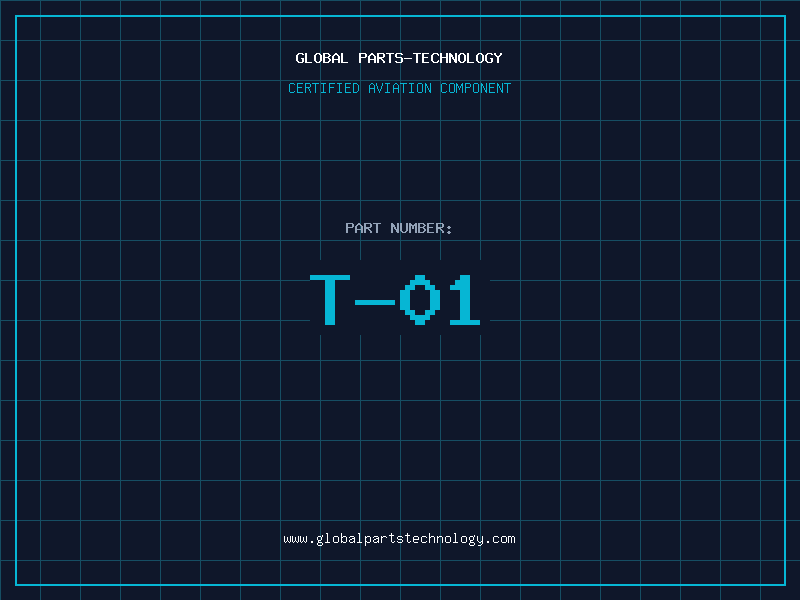Click the GLOBAL PARTS-TECHNOLOGY heading
The image size is (800, 600).
pyautogui.click(x=399, y=58)
